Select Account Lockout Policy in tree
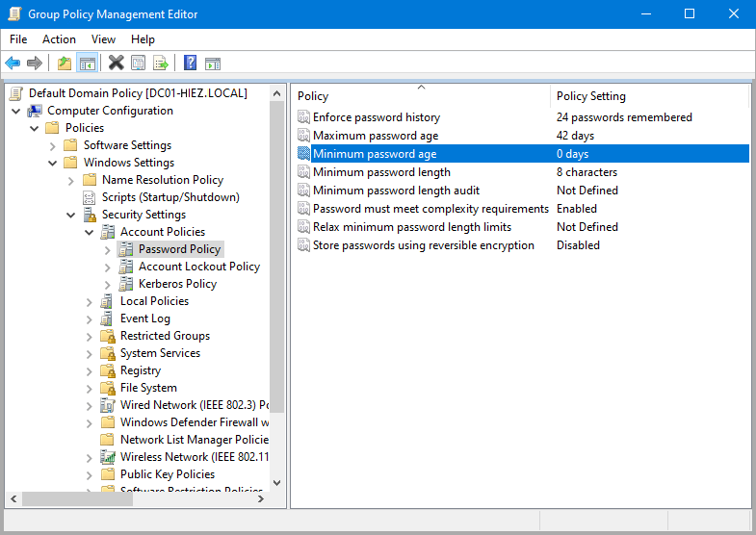Screen dimensions: 756x535 pos(198,267)
